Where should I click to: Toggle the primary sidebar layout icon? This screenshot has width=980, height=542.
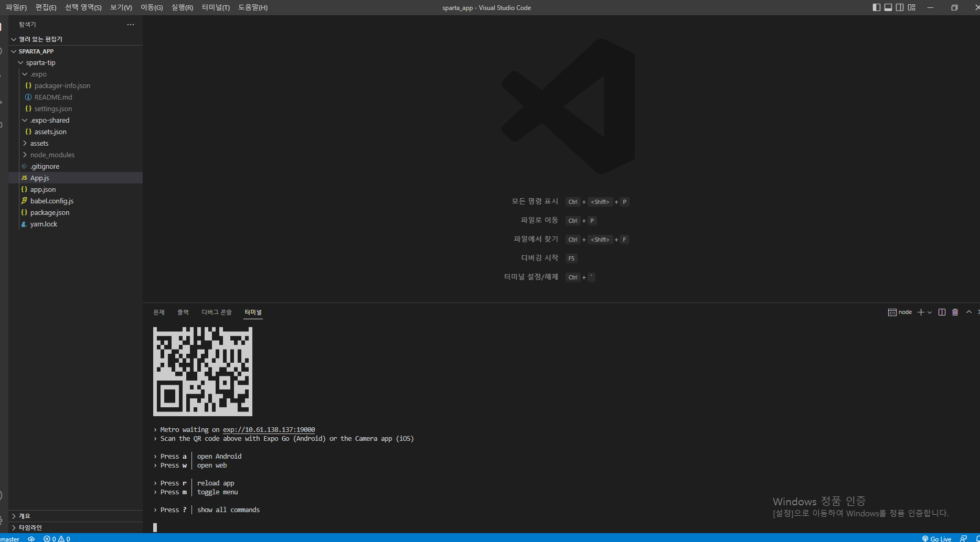click(x=877, y=7)
